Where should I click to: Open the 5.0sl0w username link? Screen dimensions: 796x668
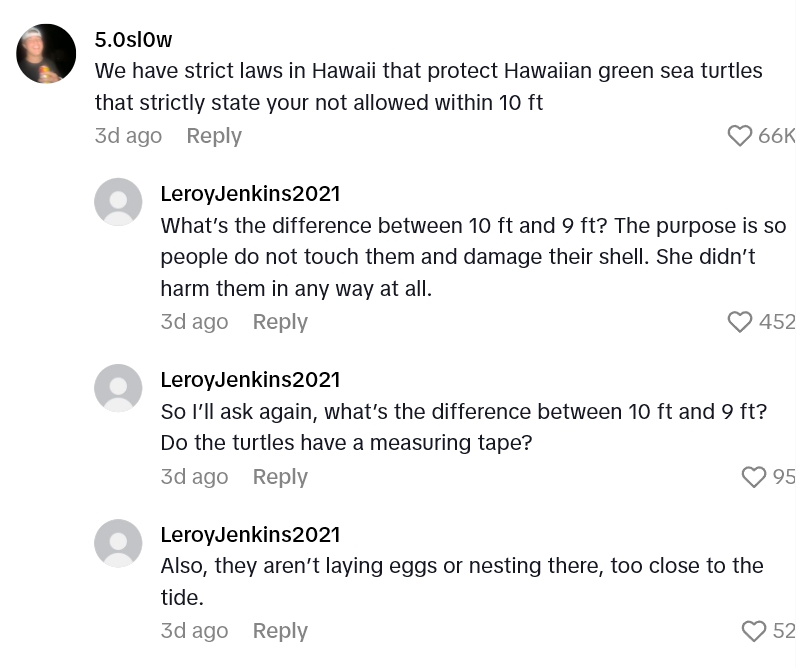point(133,40)
